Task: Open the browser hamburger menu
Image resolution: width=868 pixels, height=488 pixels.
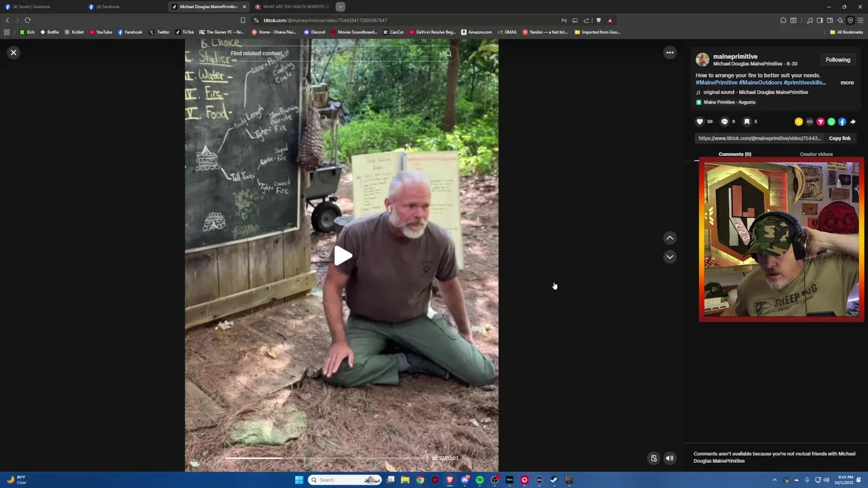Action: point(861,20)
